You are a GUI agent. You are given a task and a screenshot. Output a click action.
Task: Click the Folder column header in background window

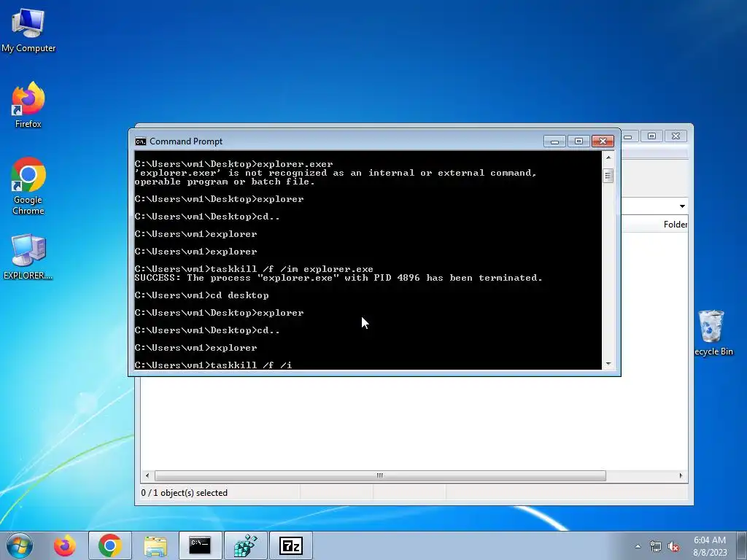tap(675, 225)
